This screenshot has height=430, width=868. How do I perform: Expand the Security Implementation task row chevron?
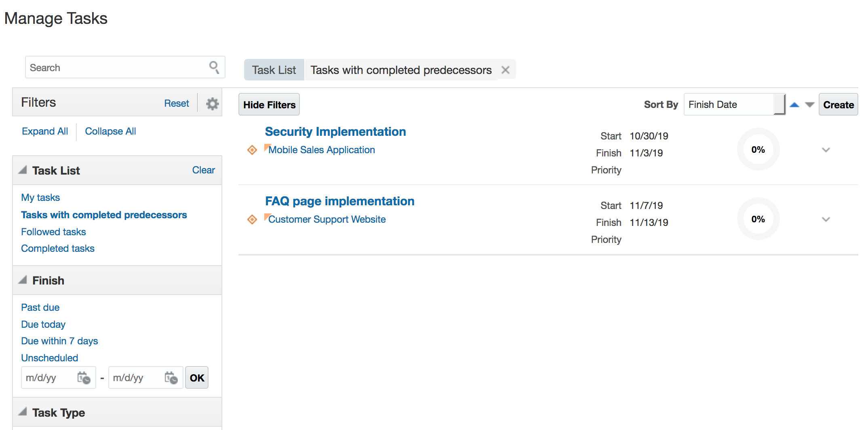point(826,150)
